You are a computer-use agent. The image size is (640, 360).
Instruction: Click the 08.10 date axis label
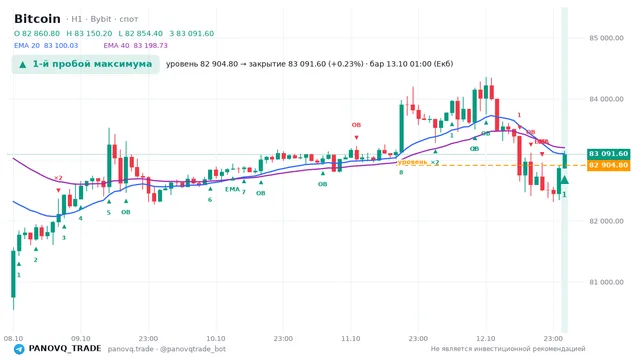coord(13,339)
